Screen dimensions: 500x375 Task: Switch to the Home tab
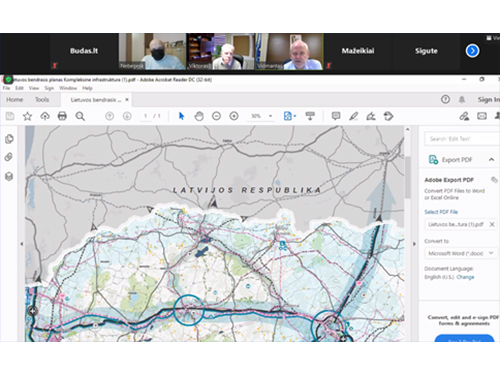tap(15, 100)
